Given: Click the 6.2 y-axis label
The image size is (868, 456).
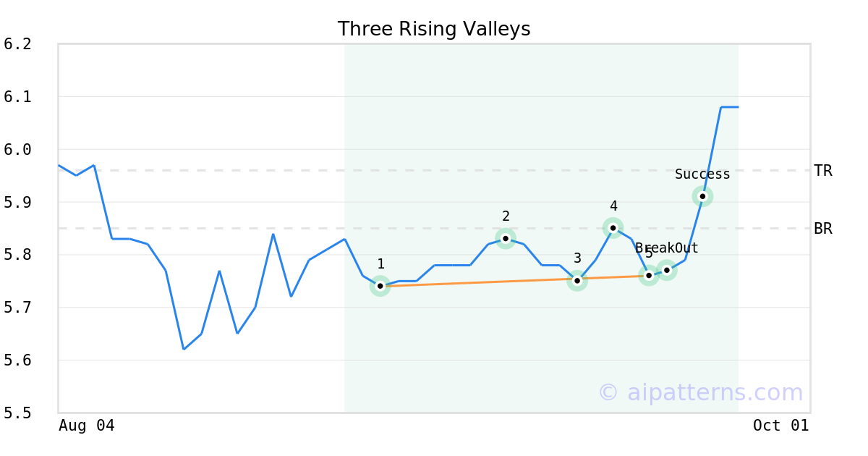Looking at the screenshot, I should click(x=17, y=44).
